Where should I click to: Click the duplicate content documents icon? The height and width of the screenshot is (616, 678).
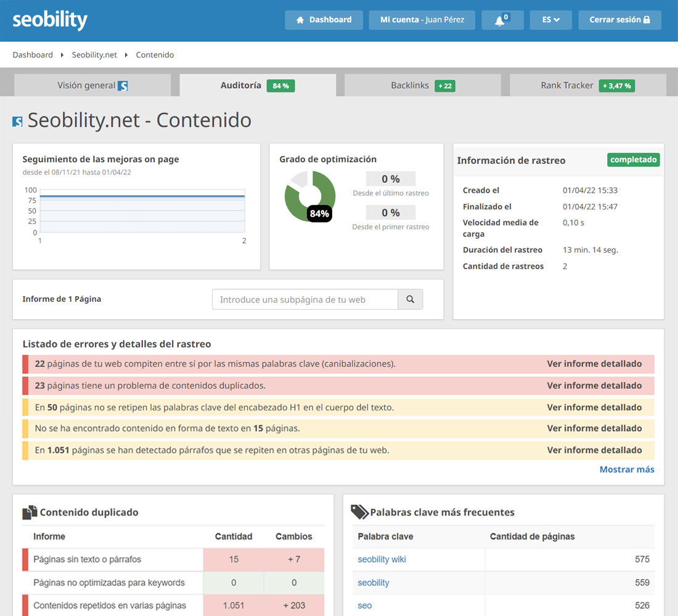tap(30, 513)
